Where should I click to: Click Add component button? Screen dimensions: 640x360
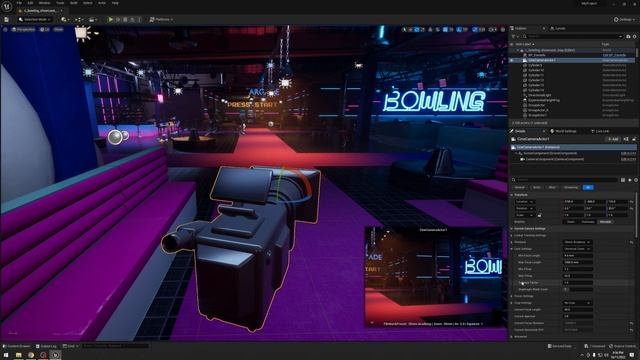[613, 139]
